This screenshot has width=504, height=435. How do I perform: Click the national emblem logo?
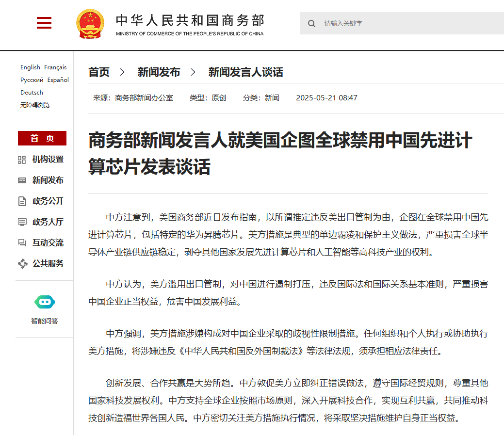[90, 24]
